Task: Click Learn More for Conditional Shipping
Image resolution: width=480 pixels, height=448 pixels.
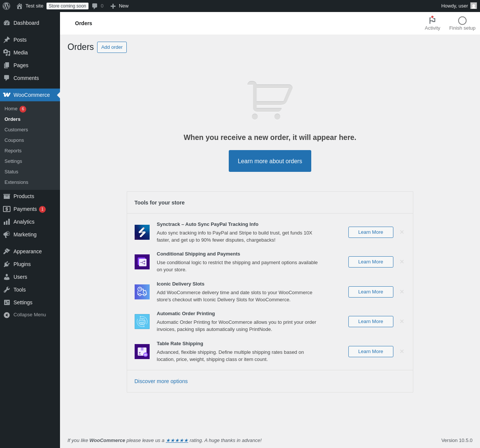Action: (x=371, y=262)
